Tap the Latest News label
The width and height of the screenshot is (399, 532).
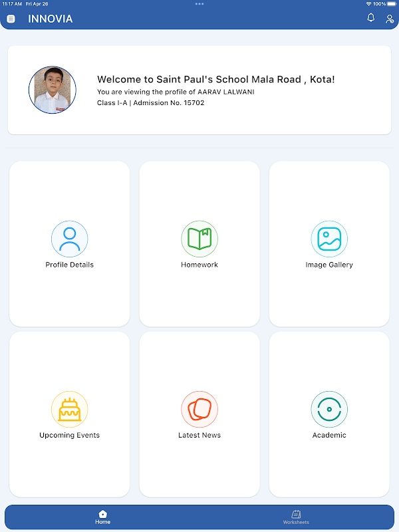pos(199,435)
